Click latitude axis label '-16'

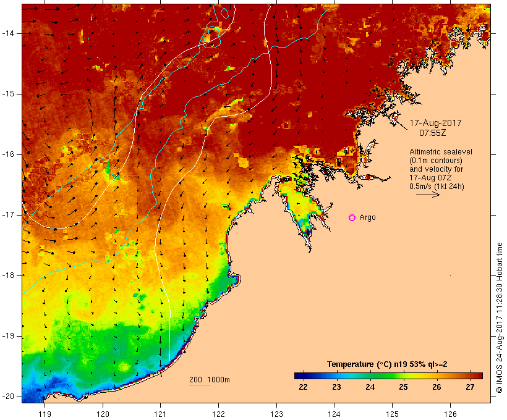8,154
